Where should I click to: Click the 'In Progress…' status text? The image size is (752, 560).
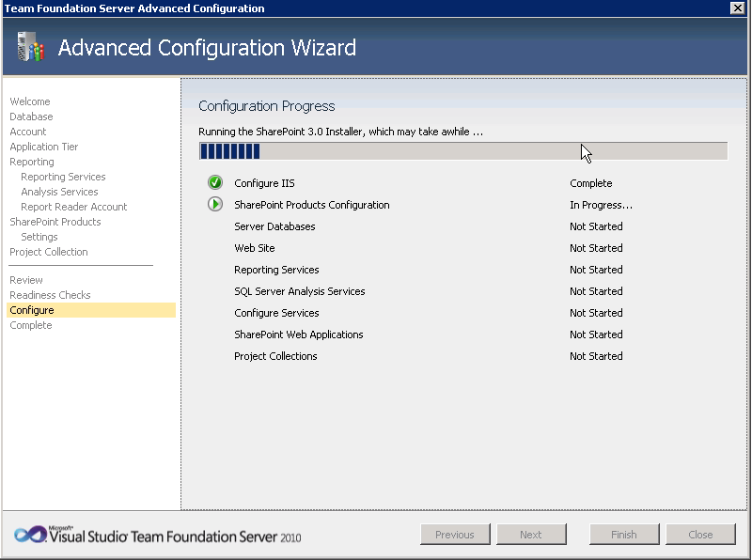601,205
